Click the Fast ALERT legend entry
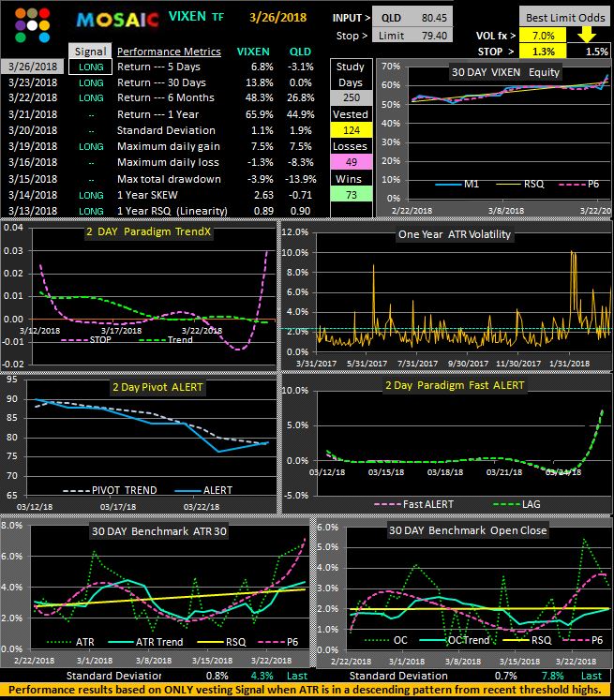This screenshot has width=614, height=700. (414, 504)
